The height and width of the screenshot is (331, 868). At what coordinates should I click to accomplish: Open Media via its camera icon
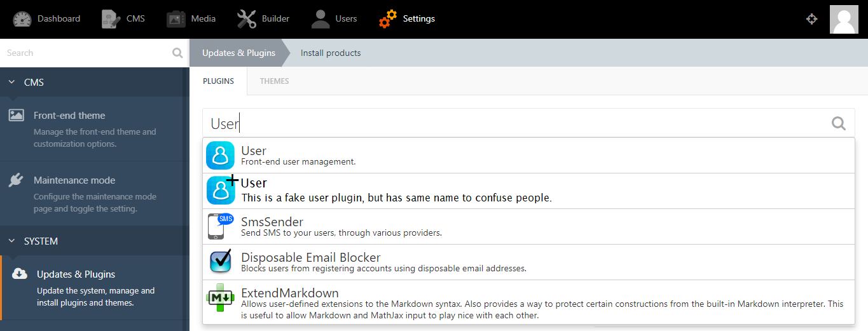pyautogui.click(x=176, y=19)
